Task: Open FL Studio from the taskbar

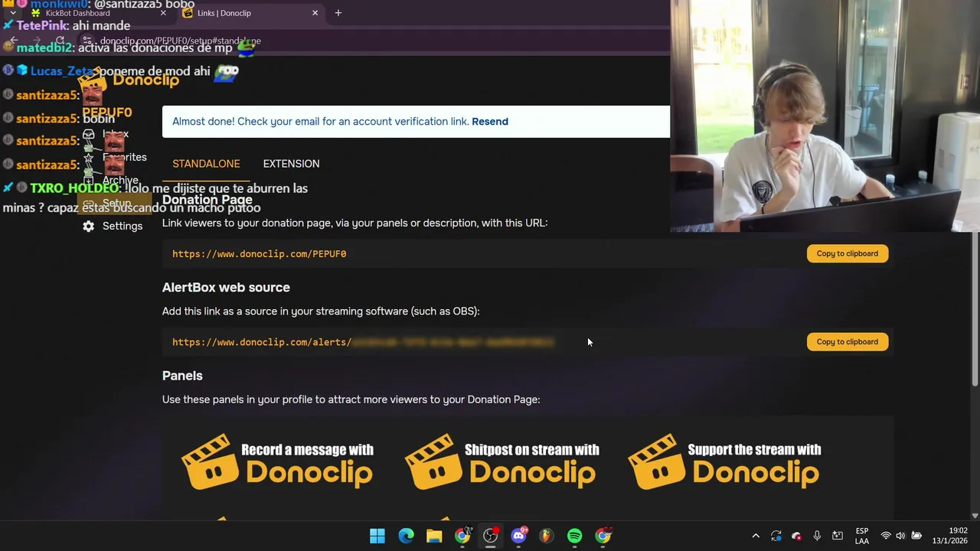Action: (x=546, y=536)
